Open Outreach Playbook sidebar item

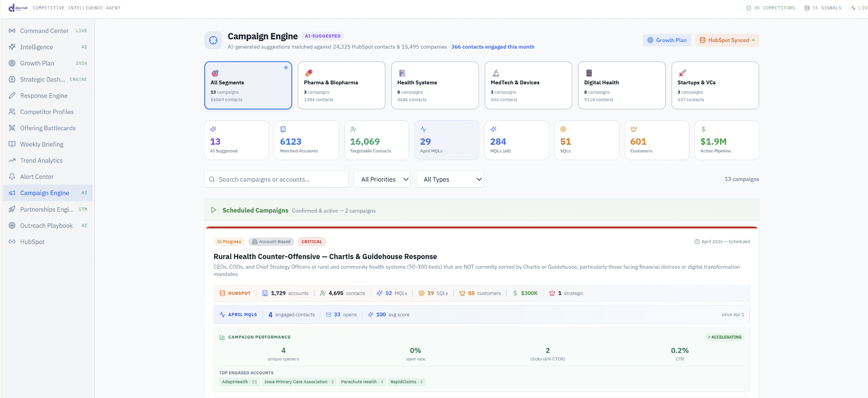[x=48, y=226]
